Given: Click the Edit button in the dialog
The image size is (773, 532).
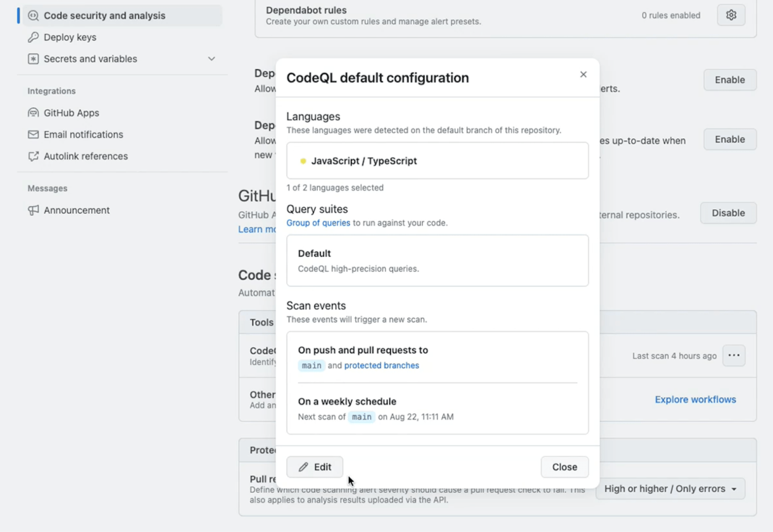Looking at the screenshot, I should [x=314, y=467].
